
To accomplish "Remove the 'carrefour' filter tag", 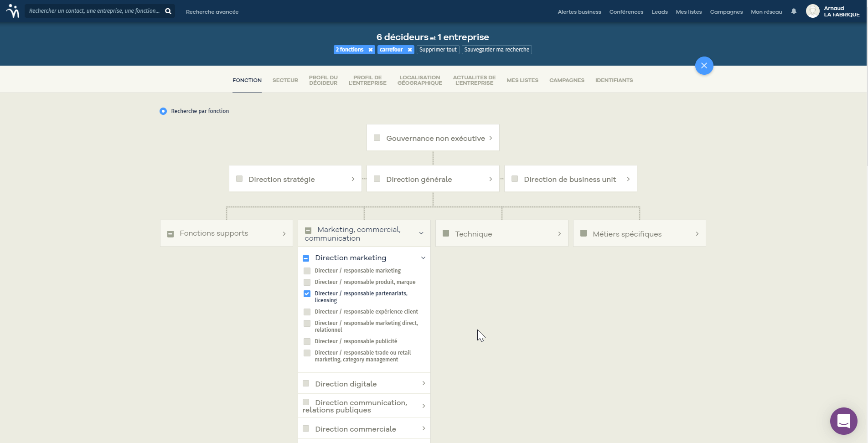I will tap(410, 50).
